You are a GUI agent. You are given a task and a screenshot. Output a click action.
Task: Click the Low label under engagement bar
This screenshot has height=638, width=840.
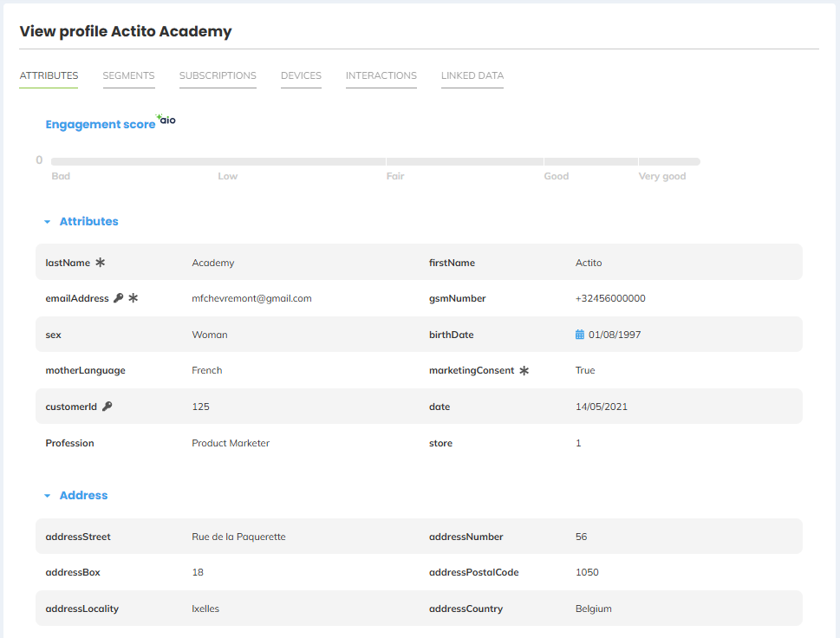(x=227, y=176)
